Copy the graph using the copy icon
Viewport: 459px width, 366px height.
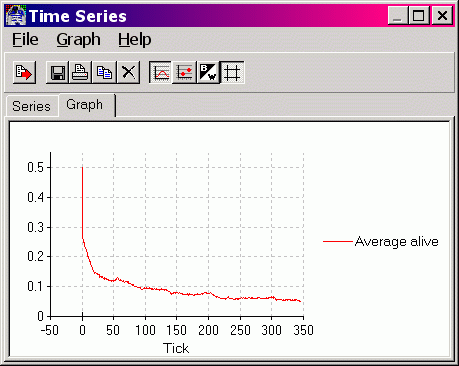click(x=104, y=72)
